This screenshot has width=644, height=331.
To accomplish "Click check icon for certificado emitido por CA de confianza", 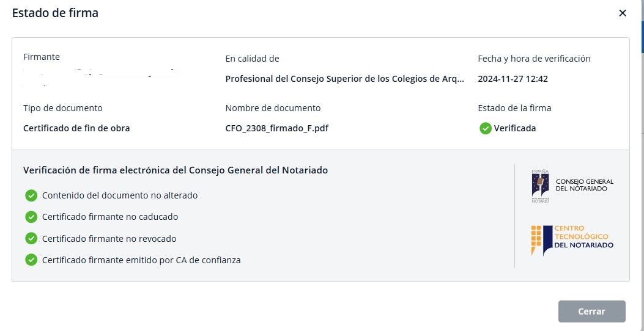I will pyautogui.click(x=31, y=260).
